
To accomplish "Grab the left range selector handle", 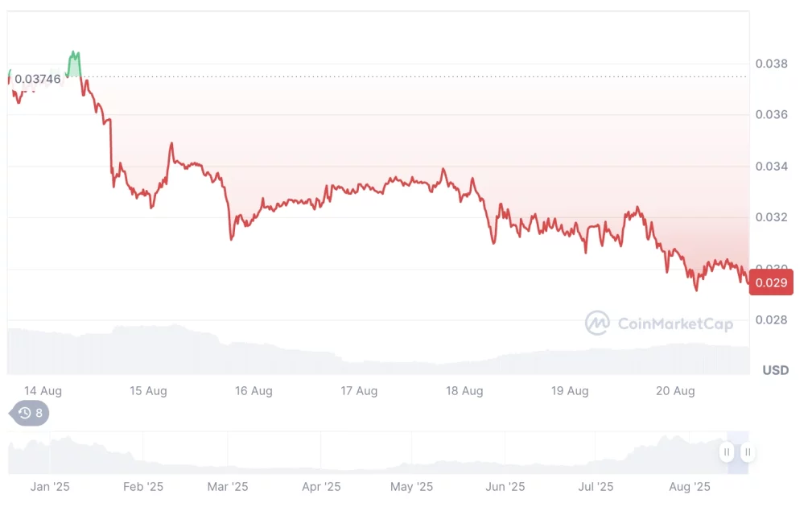I will 727,452.
